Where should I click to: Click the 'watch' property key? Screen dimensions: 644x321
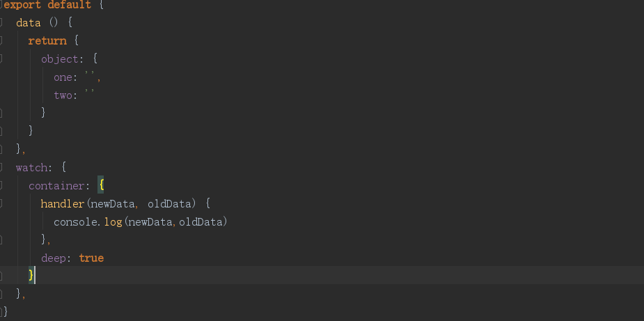coord(31,168)
